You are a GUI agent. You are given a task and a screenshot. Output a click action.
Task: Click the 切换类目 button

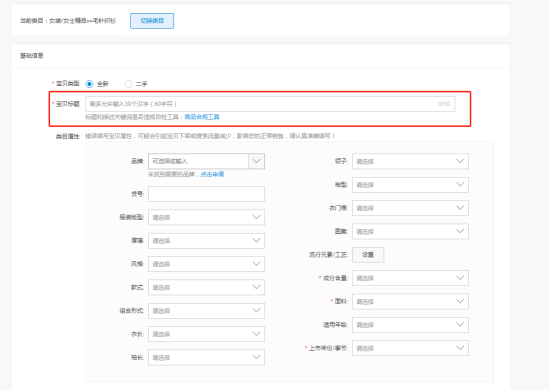pos(152,21)
